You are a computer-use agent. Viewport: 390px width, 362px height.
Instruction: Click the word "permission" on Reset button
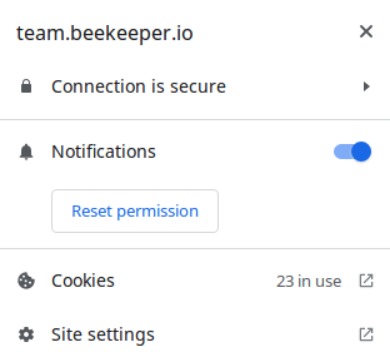point(158,212)
